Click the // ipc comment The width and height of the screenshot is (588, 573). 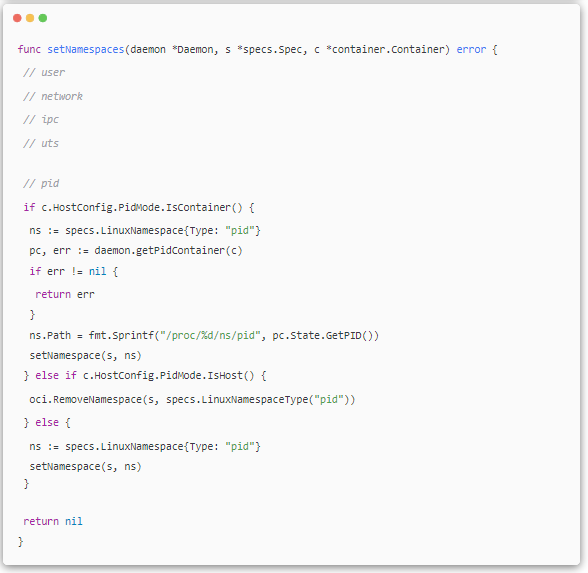click(x=41, y=120)
